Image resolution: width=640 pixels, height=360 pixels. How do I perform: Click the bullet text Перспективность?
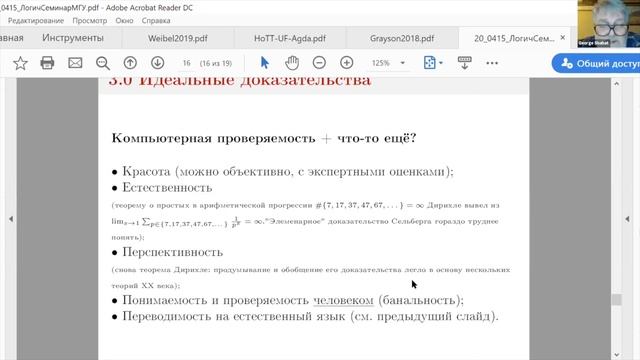173,252
